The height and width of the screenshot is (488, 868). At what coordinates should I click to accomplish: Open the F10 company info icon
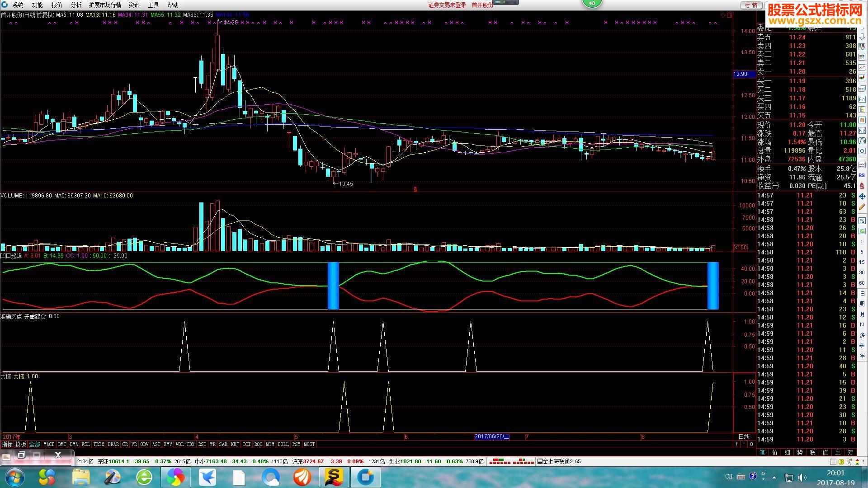(x=862, y=99)
